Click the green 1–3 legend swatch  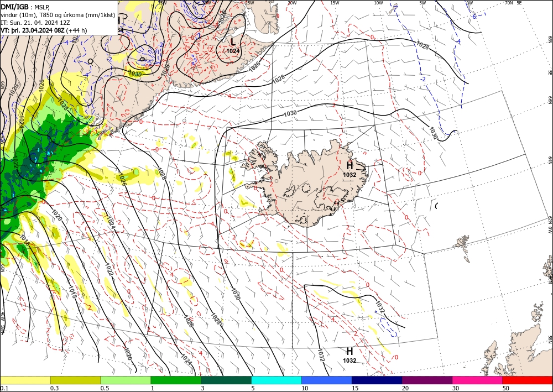tap(176, 380)
